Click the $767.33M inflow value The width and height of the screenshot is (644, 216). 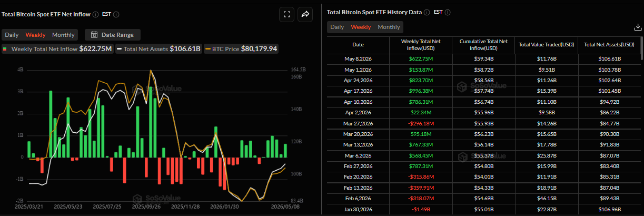click(x=421, y=145)
